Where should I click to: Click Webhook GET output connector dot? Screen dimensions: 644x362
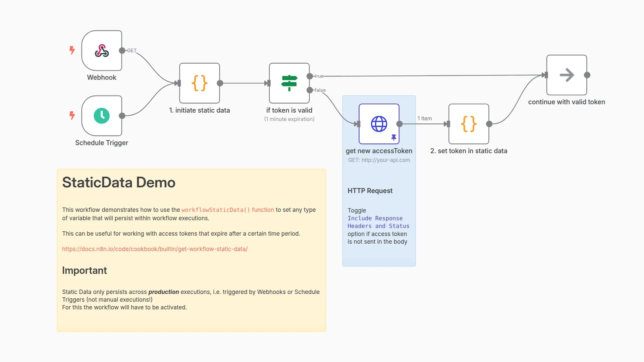pyautogui.click(x=122, y=51)
